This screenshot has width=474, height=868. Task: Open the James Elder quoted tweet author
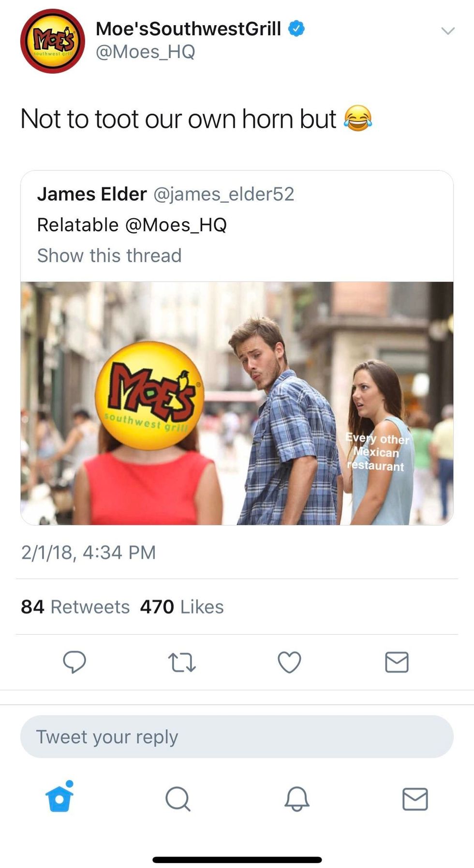pyautogui.click(x=92, y=194)
